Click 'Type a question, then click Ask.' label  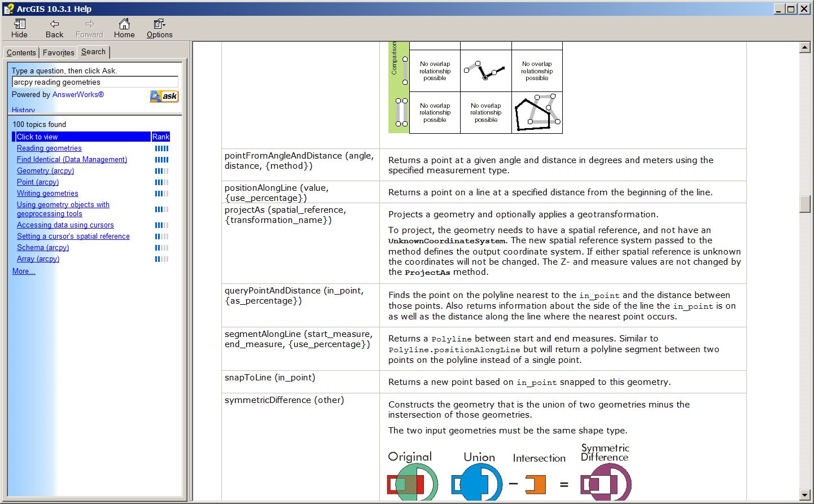(64, 71)
